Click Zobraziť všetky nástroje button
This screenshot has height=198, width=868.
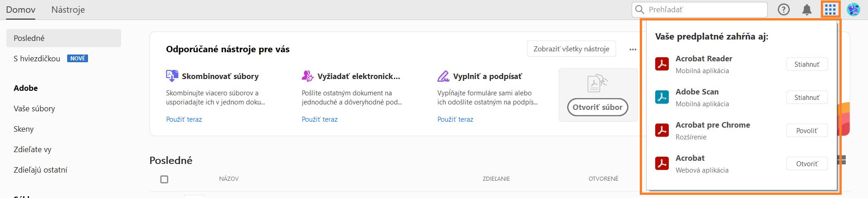[571, 49]
